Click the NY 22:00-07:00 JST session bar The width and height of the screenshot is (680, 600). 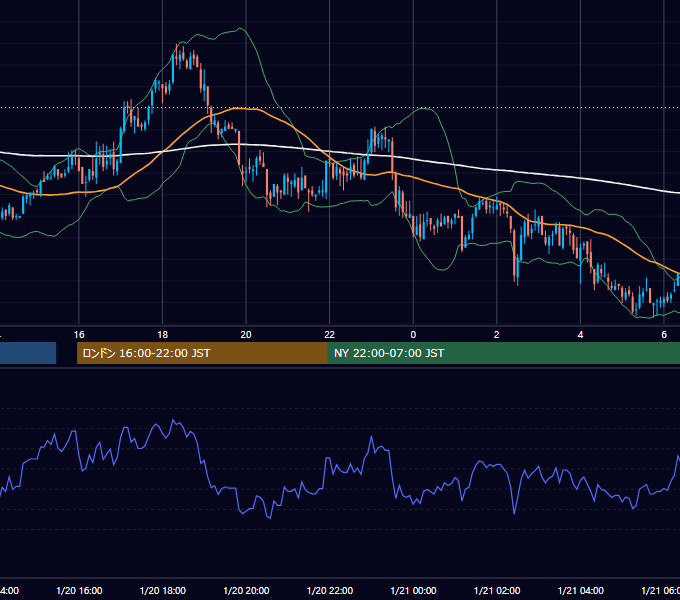tap(503, 353)
